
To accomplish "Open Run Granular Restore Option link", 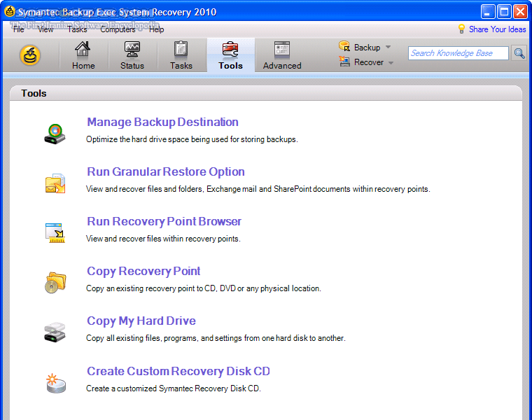I will [166, 171].
